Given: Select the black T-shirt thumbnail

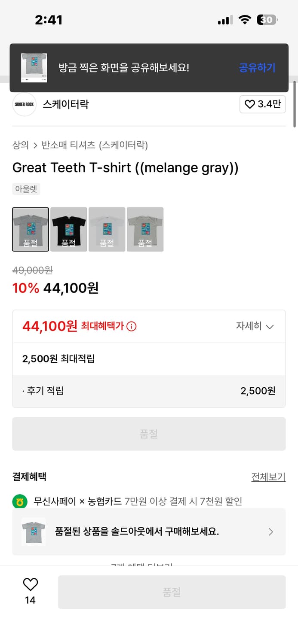Looking at the screenshot, I should (x=68, y=229).
